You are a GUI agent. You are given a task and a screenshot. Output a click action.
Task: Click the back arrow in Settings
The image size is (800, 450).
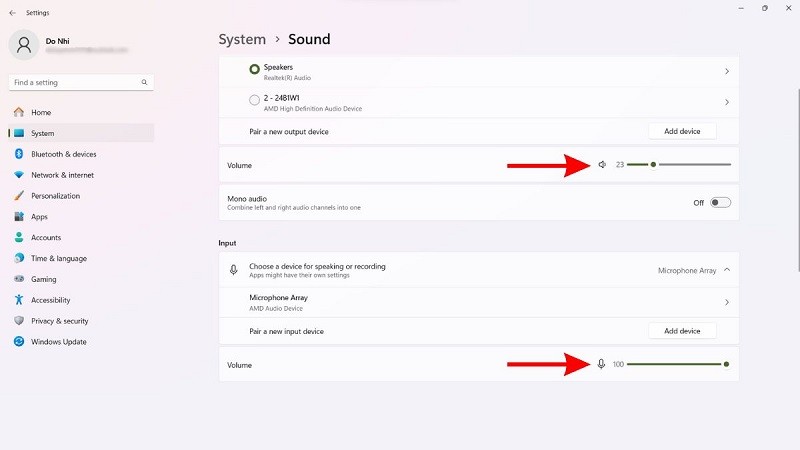tap(12, 13)
